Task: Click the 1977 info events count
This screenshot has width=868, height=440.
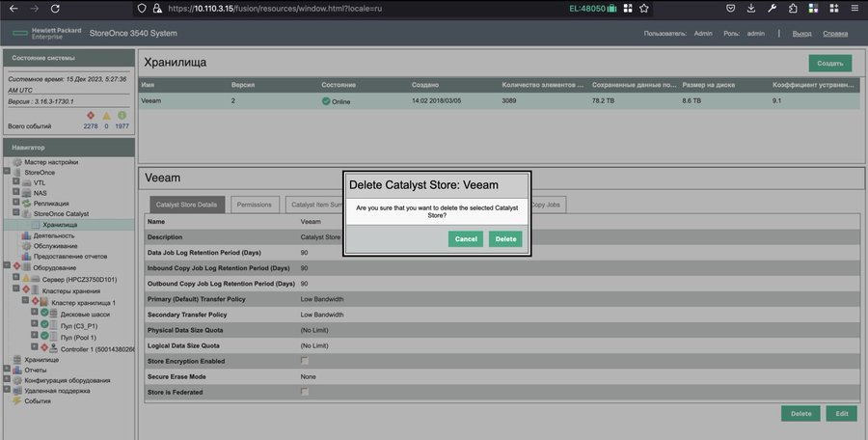Action: tap(122, 126)
